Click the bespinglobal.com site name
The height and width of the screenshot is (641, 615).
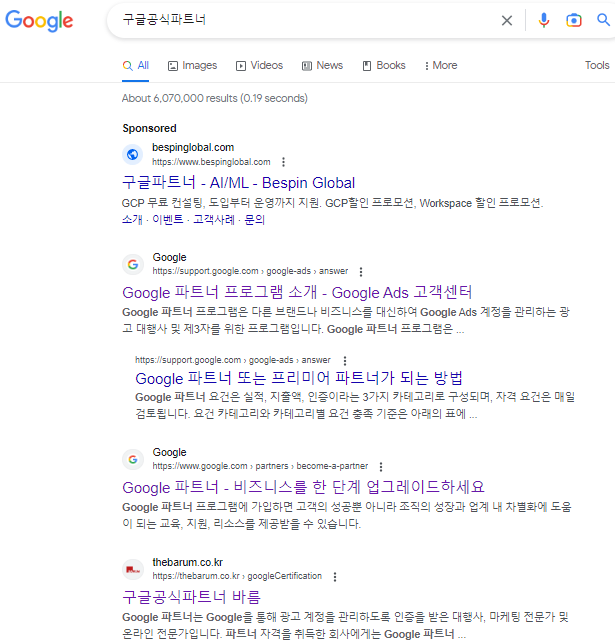193,148
